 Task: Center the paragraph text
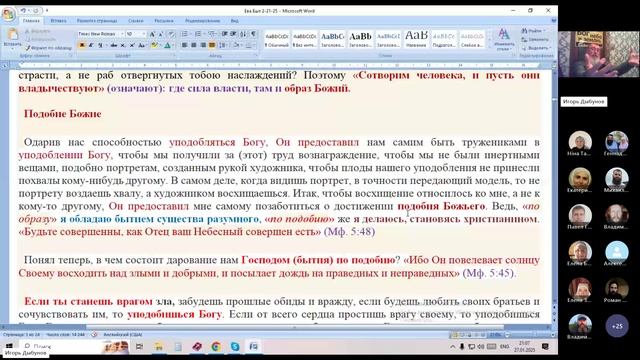(x=193, y=45)
